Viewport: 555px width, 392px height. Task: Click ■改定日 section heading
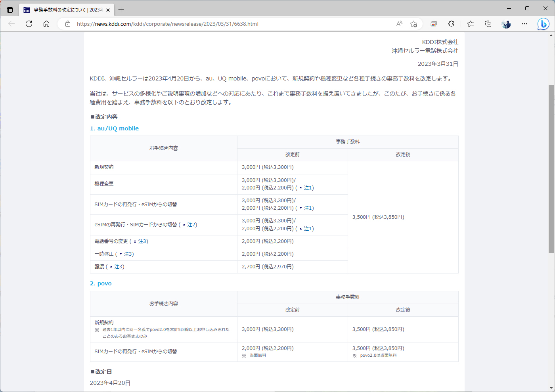click(x=101, y=372)
